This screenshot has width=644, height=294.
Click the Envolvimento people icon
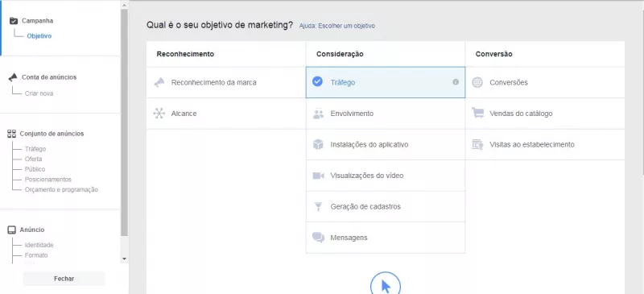tap(318, 114)
